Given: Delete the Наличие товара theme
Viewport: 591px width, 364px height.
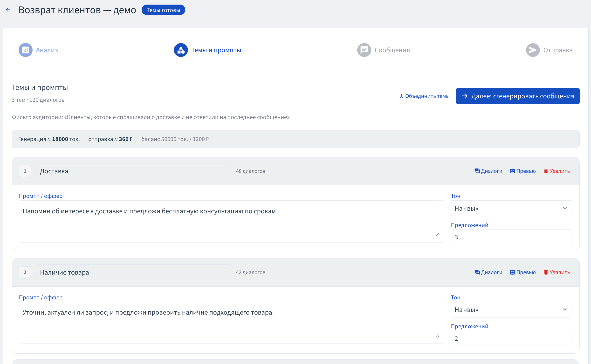Looking at the screenshot, I should pyautogui.click(x=557, y=272).
